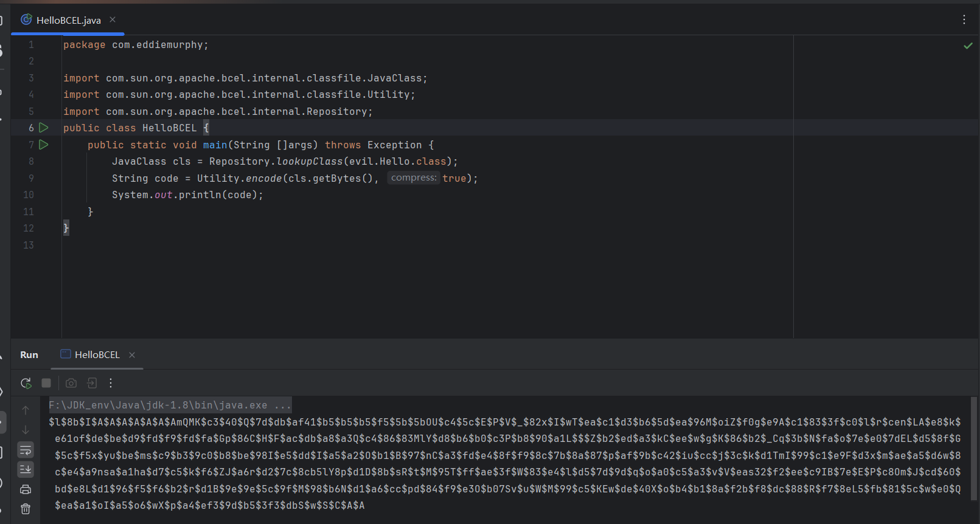Click 'throws Exception' on line 7
This screenshot has width=980, height=524.
point(373,145)
